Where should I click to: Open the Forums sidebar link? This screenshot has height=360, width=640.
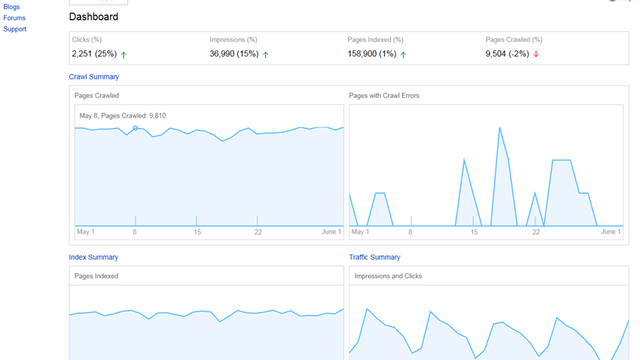(14, 18)
